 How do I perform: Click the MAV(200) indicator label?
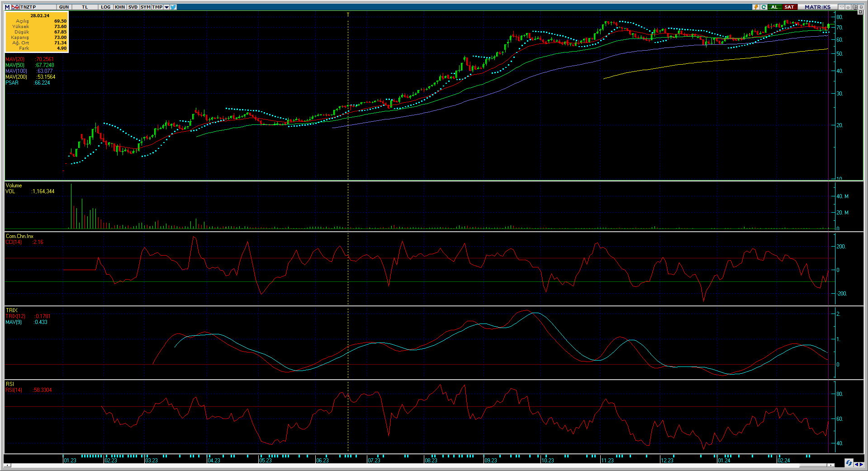click(x=16, y=77)
